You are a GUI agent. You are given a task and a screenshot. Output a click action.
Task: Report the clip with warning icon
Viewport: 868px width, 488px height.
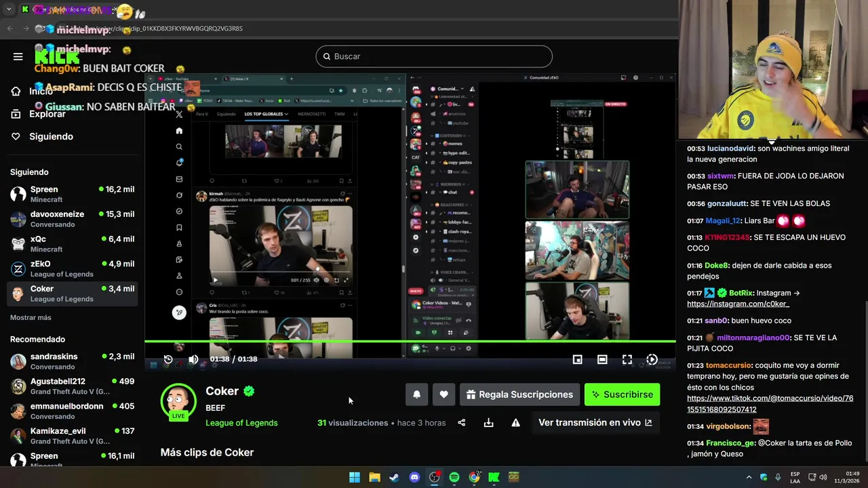[x=515, y=423]
